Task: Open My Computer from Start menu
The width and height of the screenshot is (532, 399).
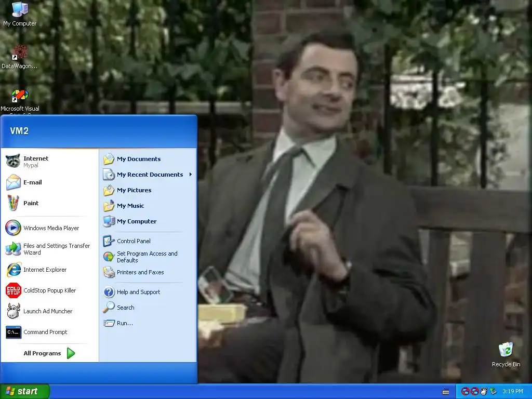Action: pos(148,221)
